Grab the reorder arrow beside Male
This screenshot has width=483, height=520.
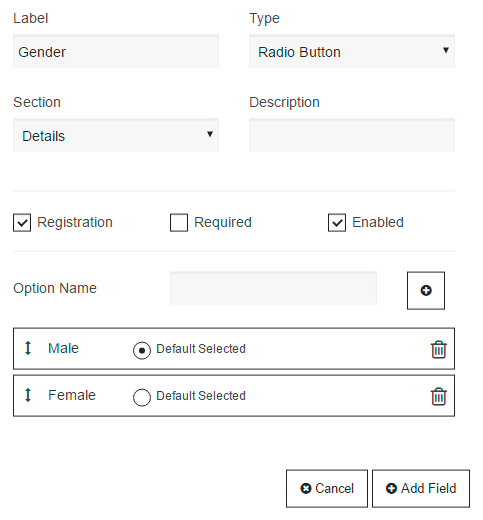(28, 348)
